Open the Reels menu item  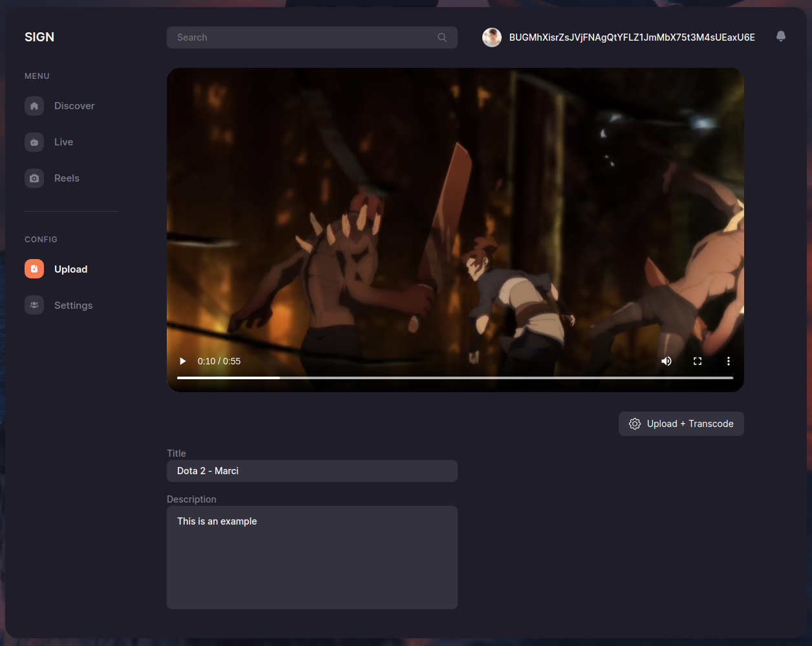pos(67,178)
